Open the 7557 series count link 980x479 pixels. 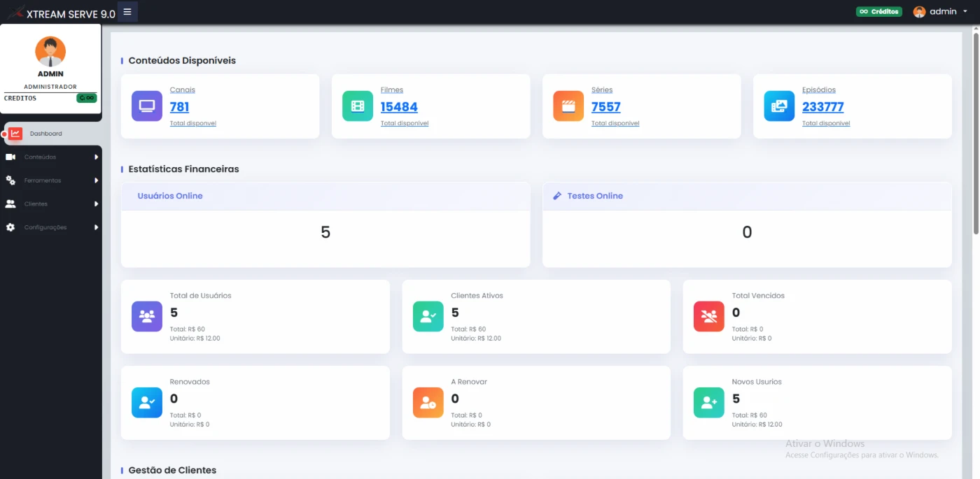click(606, 107)
